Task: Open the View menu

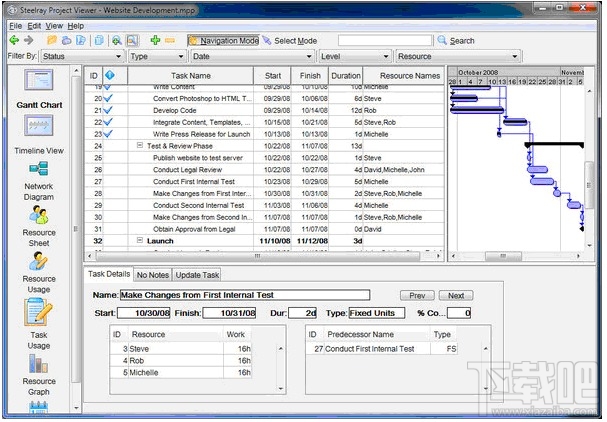Action: coord(54,26)
